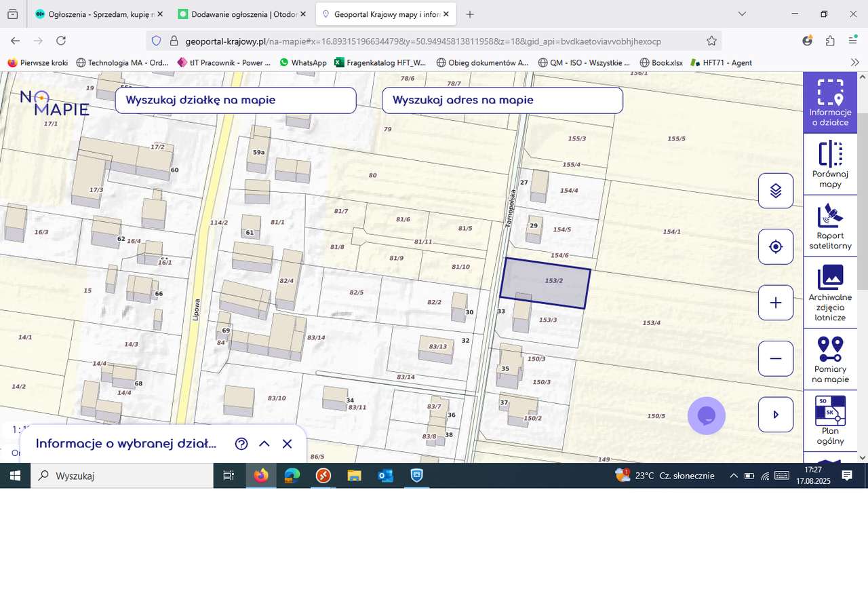This screenshot has height=604, width=868.
Task: Open the tIT Pracownik bookmark
Action: (223, 62)
